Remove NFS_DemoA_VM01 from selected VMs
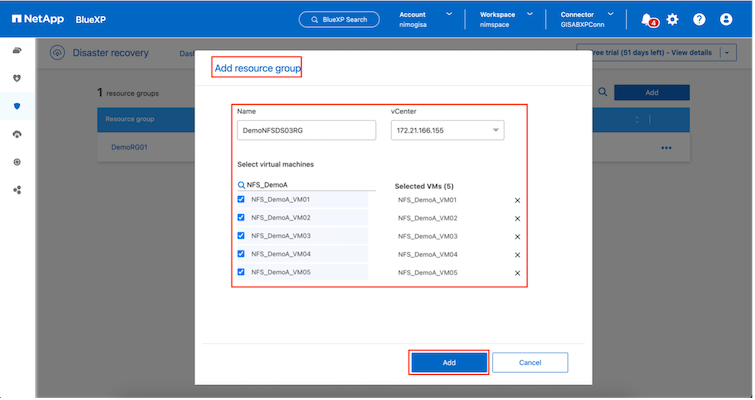Viewport: 755px width, 400px height. (517, 200)
